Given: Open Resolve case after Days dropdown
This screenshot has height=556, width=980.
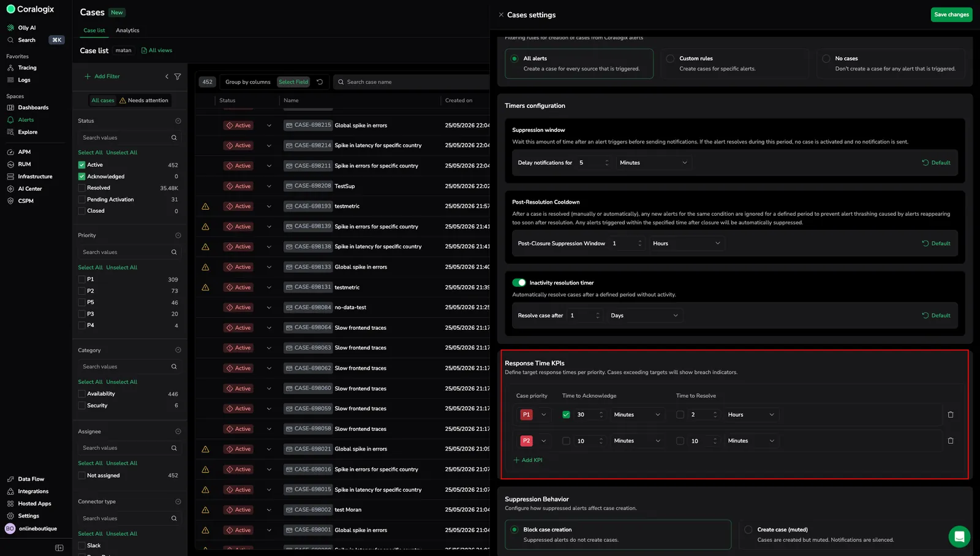Looking at the screenshot, I should (x=645, y=316).
